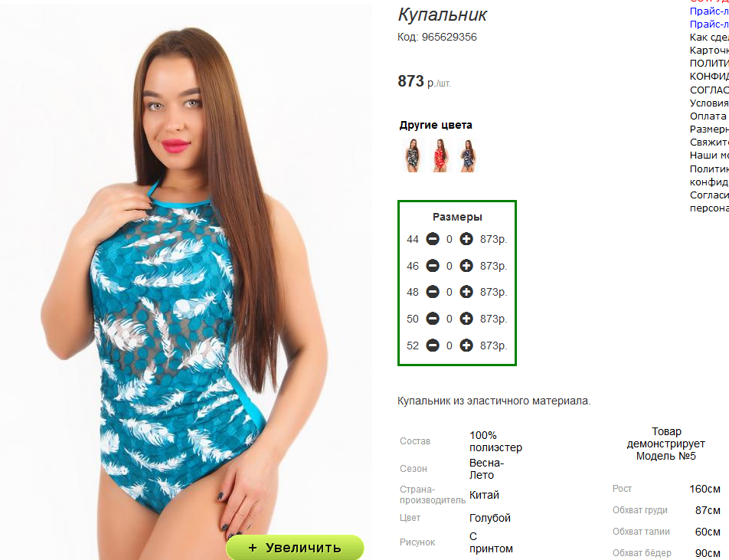
Task: Click plus icon for size 46
Action: [x=466, y=266]
